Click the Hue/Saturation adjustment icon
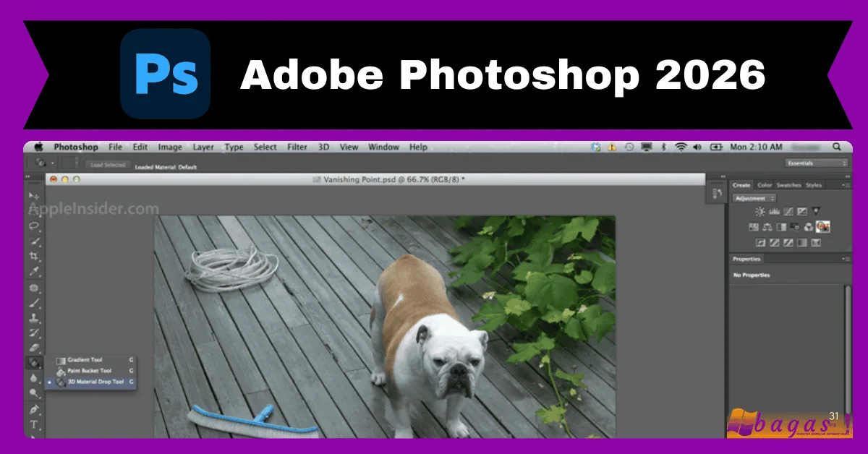 (x=754, y=227)
